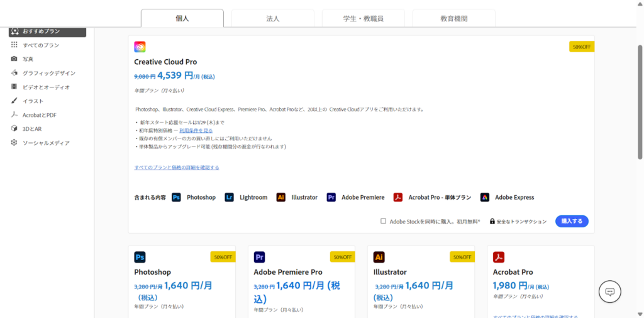Viewport: 644px width, 318px height.
Task: Select the 教育機関 tab
Action: [453, 18]
